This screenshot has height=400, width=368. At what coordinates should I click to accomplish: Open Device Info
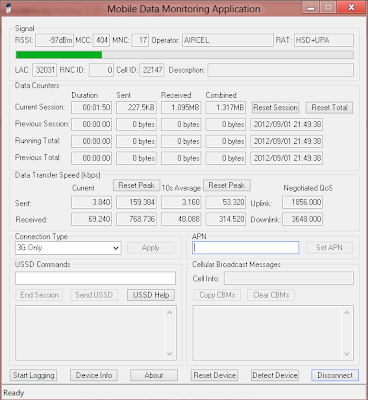pyautogui.click(x=94, y=375)
